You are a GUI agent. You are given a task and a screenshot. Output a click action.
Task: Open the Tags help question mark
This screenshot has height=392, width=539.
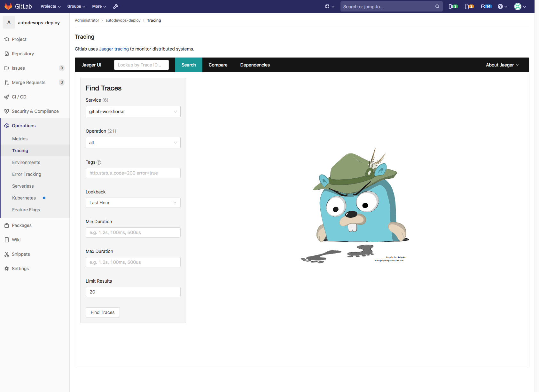pyautogui.click(x=99, y=162)
